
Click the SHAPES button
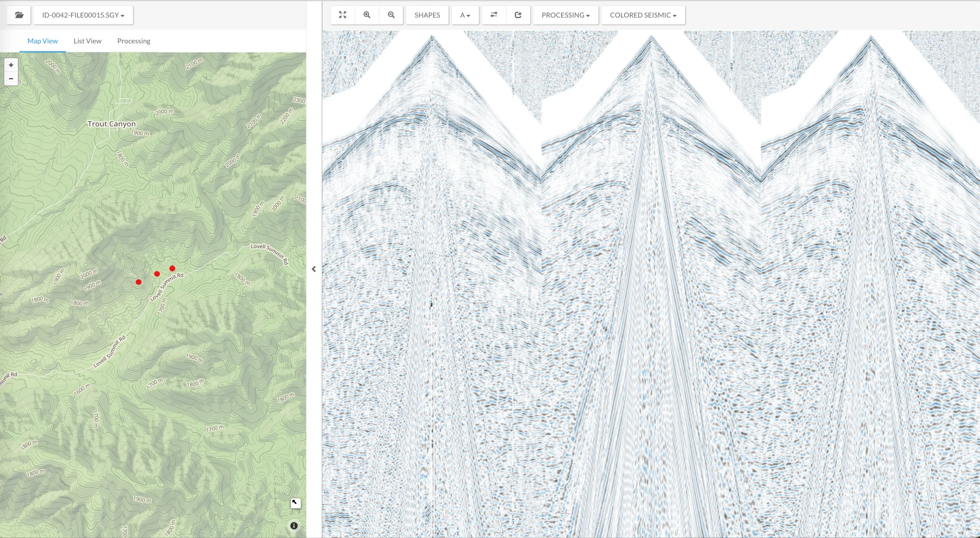pyautogui.click(x=427, y=15)
